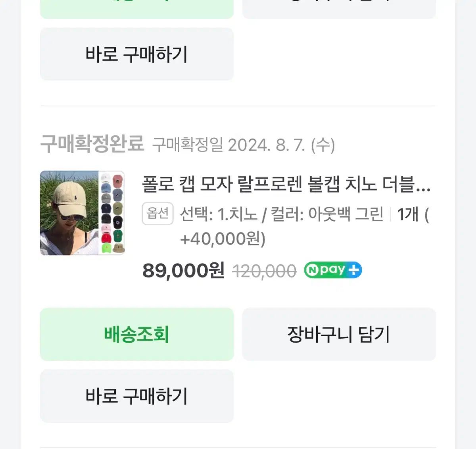Click the 구매확정일 2024. 8. 7. date
Screen dimensions: 476x449
244,145
